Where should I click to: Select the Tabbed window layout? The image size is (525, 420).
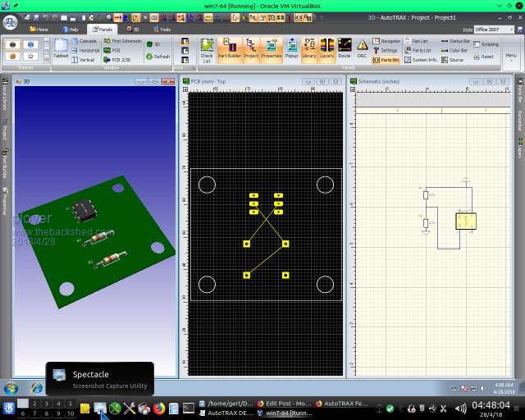61,49
